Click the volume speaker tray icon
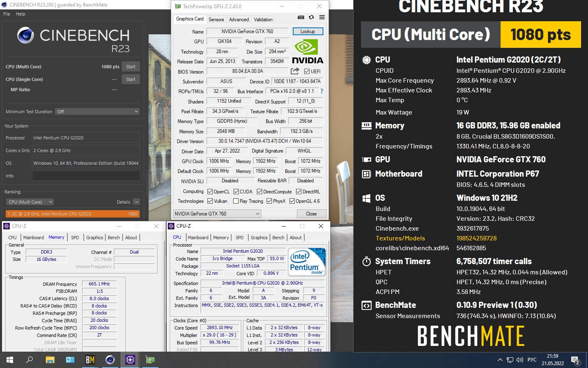This screenshot has width=588, height=368. point(520,360)
